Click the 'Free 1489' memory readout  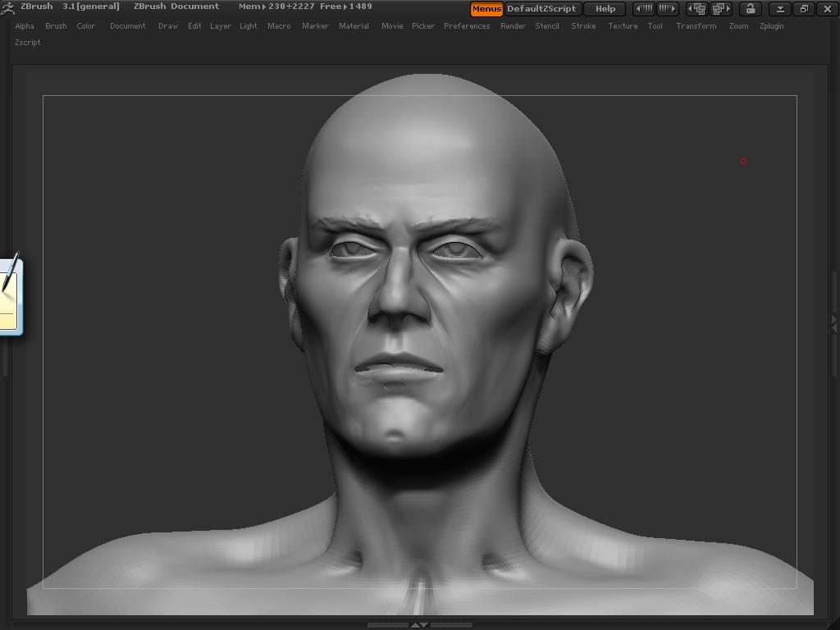pos(345,7)
